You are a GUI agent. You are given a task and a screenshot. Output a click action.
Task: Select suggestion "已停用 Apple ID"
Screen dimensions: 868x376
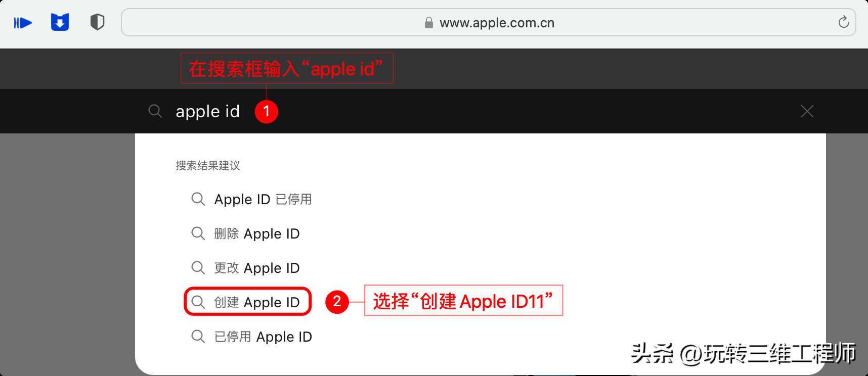[263, 337]
